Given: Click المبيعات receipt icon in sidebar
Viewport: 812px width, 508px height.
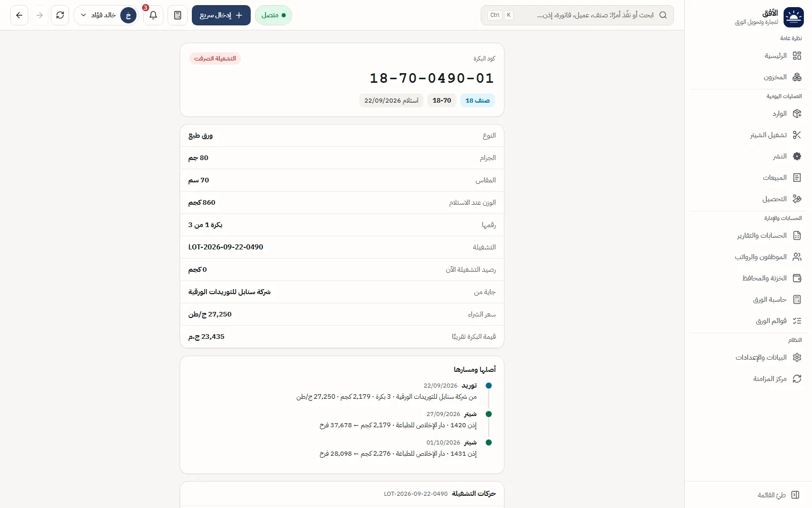Looking at the screenshot, I should 797,178.
